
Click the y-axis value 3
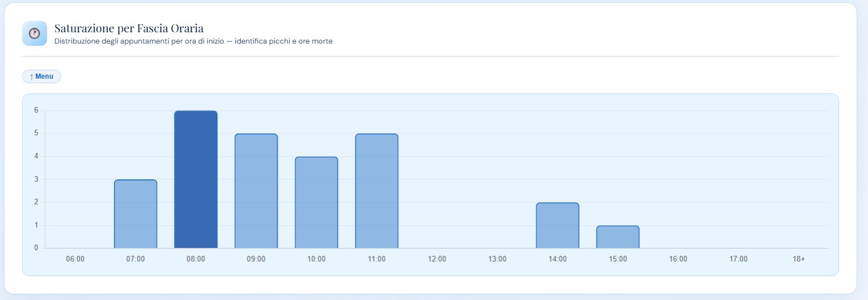(36, 179)
